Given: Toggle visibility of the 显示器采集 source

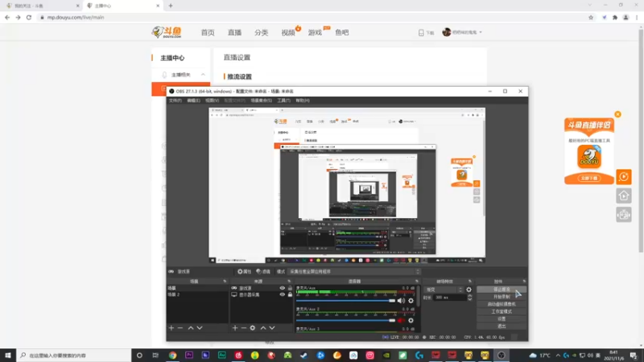Looking at the screenshot, I should tap(283, 294).
